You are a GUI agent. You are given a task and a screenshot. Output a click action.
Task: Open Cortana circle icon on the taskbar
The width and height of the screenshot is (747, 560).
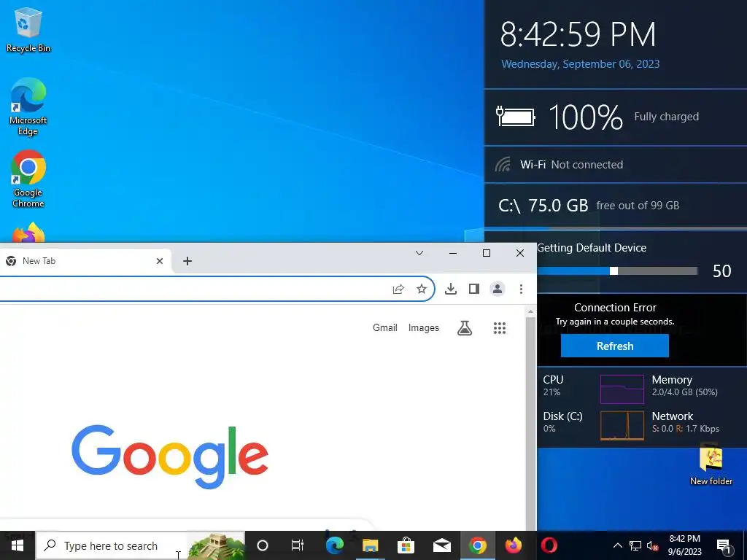(x=263, y=545)
